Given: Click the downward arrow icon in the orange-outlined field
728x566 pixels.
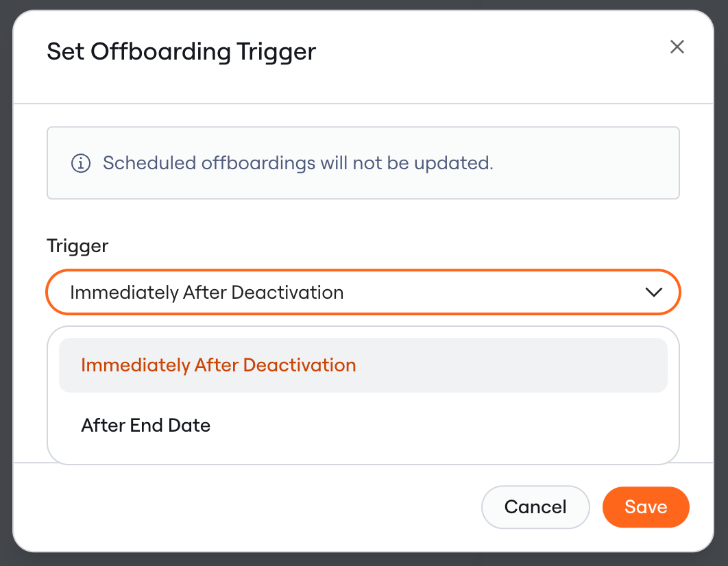Looking at the screenshot, I should click(654, 293).
